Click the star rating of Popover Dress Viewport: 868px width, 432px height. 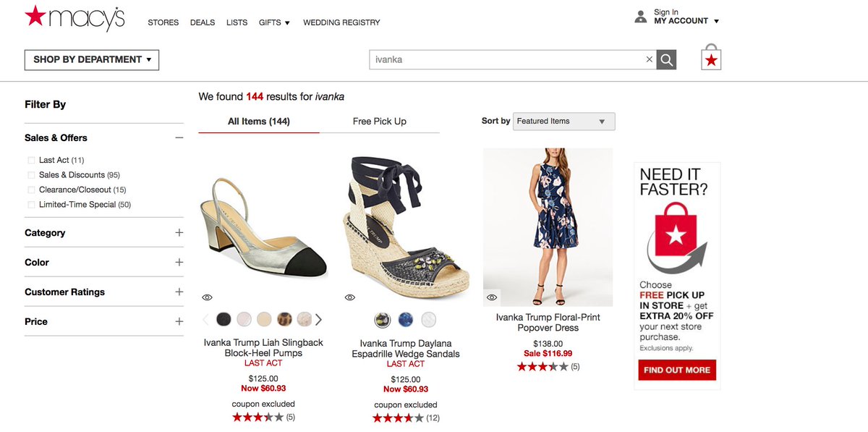(542, 367)
